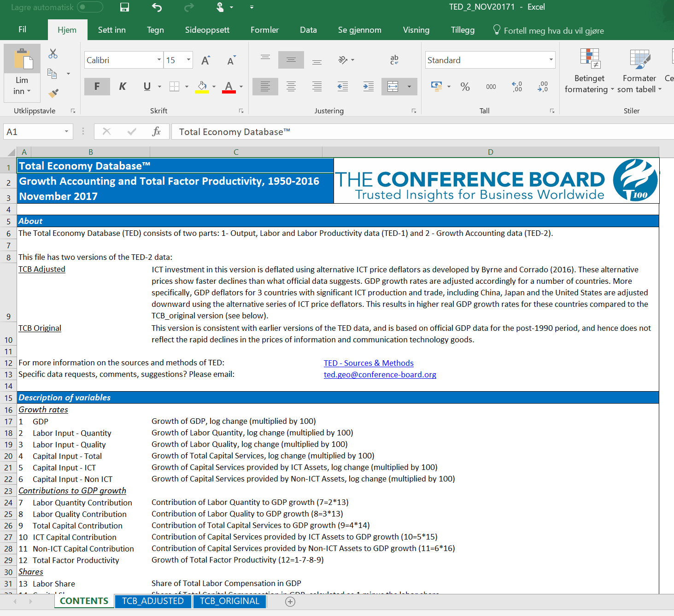
Task: Switch to the Sett inn tab
Action: coord(111,30)
